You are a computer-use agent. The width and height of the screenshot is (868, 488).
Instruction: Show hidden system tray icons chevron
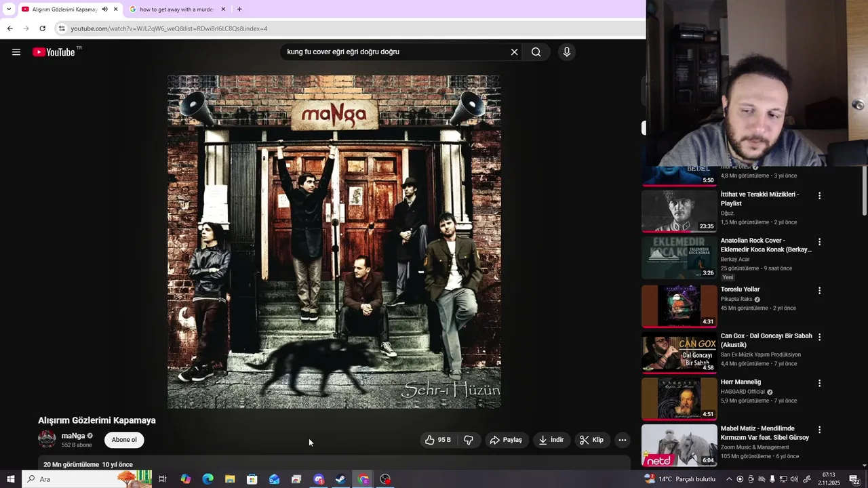(x=729, y=479)
